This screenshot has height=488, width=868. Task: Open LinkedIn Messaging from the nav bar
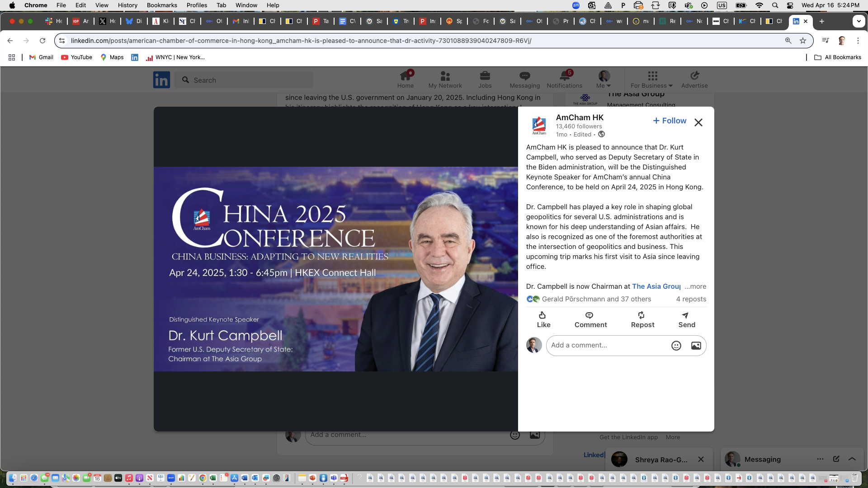coord(525,80)
